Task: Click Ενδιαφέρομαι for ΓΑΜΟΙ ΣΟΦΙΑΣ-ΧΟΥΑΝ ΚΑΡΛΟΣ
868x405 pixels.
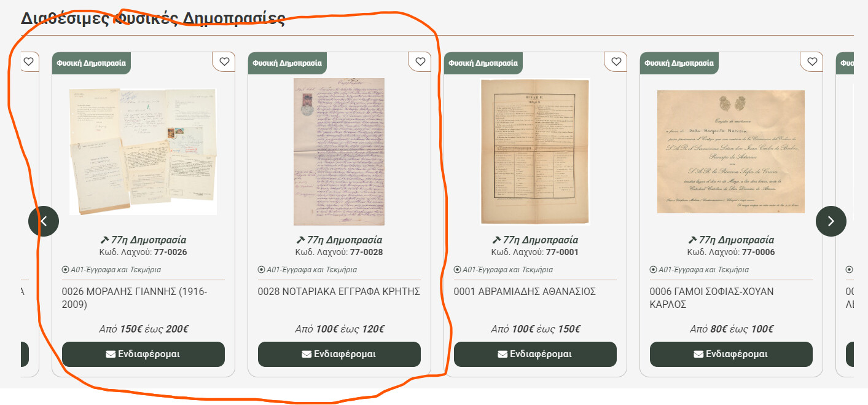Action: click(731, 354)
